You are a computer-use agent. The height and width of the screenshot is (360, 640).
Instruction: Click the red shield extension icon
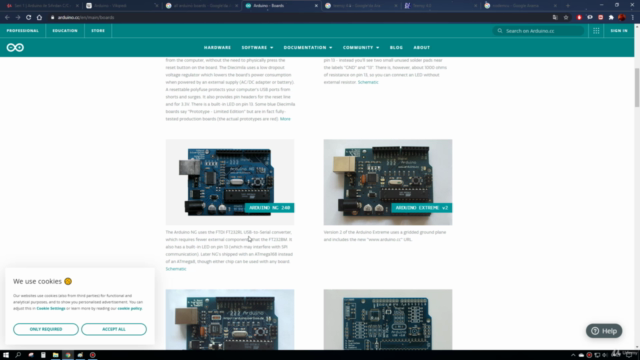tap(579, 18)
